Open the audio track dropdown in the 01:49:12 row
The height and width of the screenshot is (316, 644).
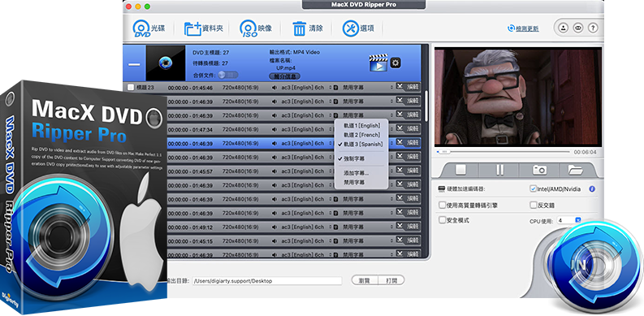tap(306, 227)
